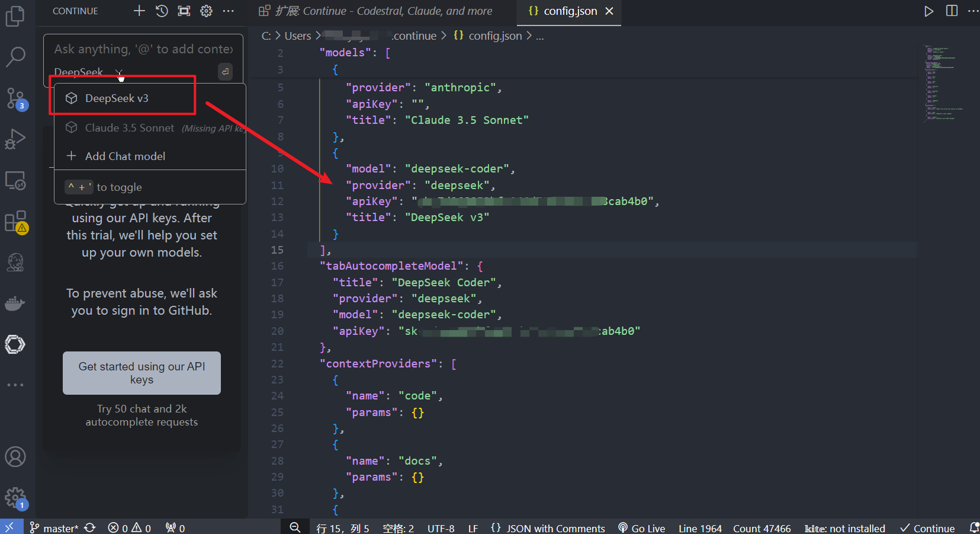Image resolution: width=980 pixels, height=534 pixels.
Task: Run the file using the play icon
Action: pyautogui.click(x=928, y=10)
